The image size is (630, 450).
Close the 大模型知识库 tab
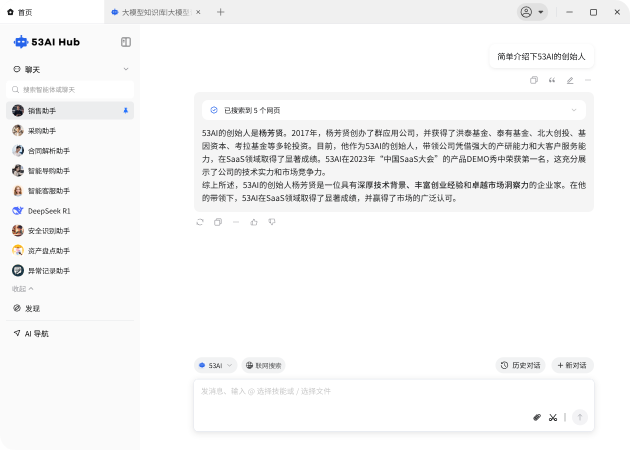coord(198,12)
